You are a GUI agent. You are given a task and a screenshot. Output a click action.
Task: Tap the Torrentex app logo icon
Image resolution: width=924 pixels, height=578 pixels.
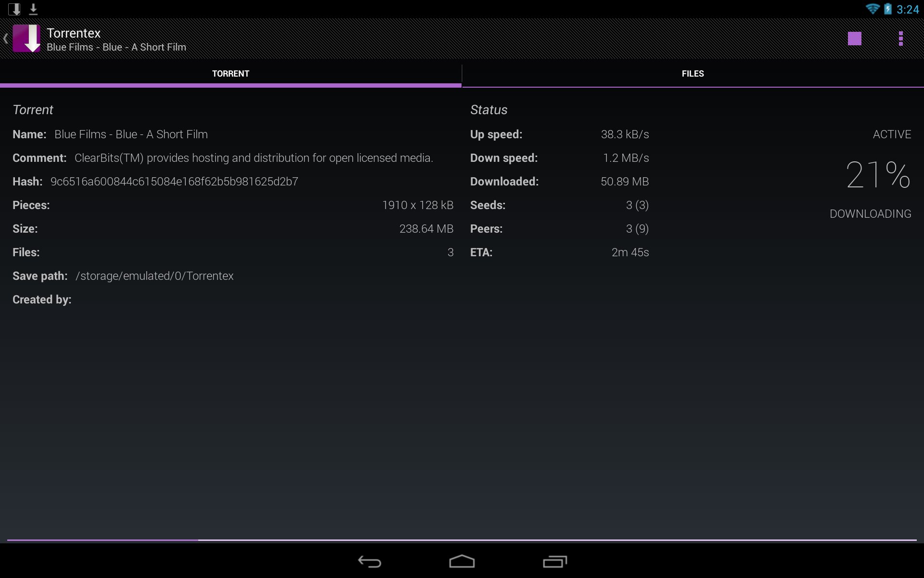pyautogui.click(x=26, y=39)
